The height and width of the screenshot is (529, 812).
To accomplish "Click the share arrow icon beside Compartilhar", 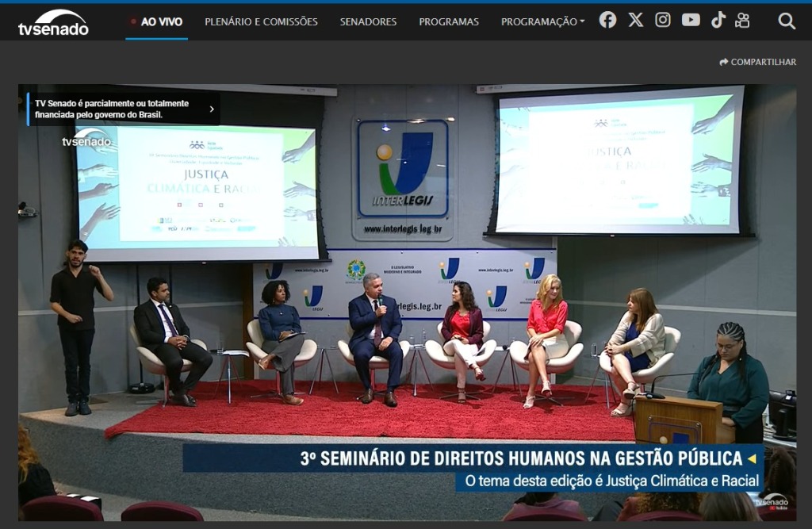I will [x=723, y=62].
